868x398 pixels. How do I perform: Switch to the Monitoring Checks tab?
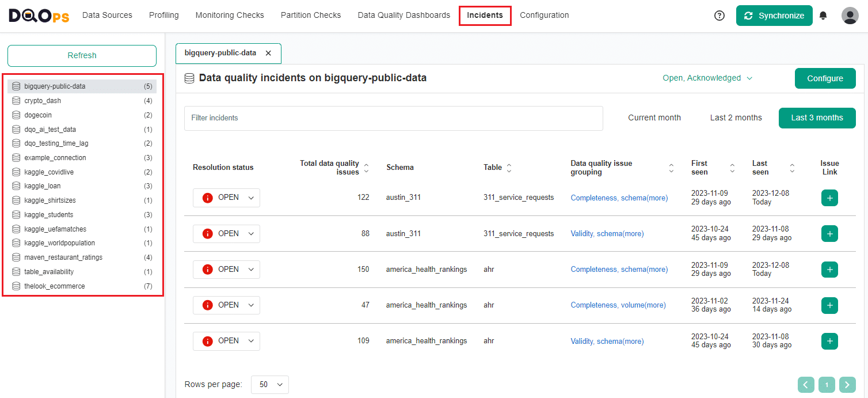click(230, 15)
